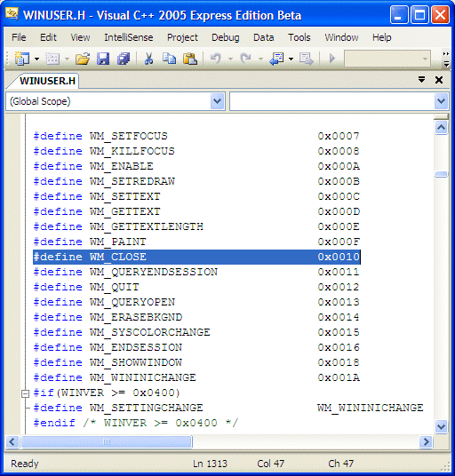
Task: Click the Navigate Backward icon
Action: point(276,59)
